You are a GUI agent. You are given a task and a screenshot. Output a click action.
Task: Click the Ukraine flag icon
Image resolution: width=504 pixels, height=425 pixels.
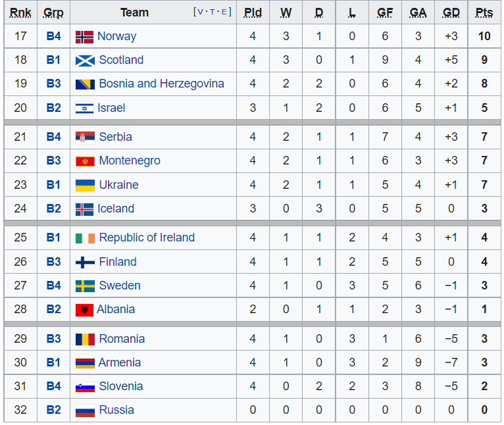coord(85,186)
